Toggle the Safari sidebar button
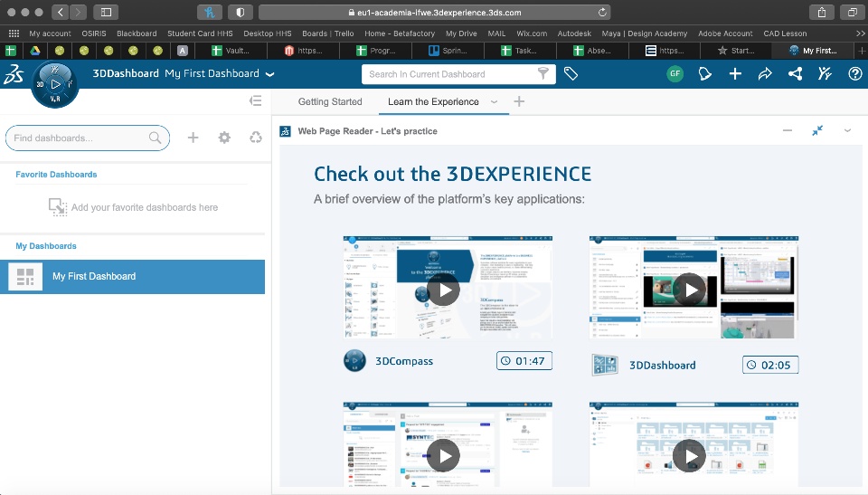 coord(106,12)
